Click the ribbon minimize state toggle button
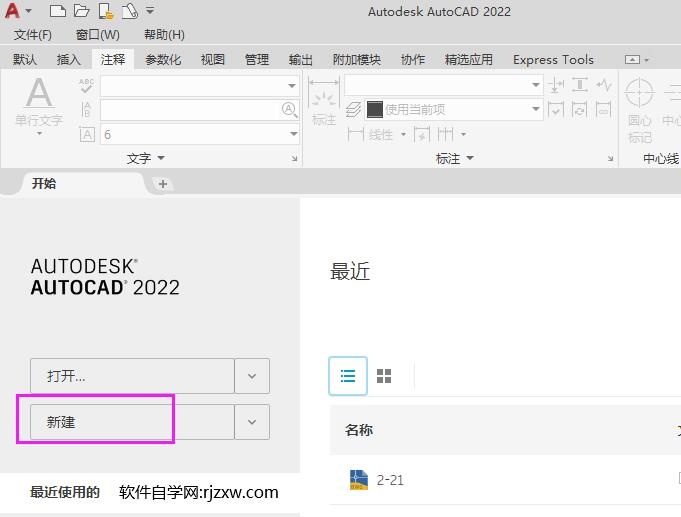This screenshot has width=681, height=517. pos(632,60)
